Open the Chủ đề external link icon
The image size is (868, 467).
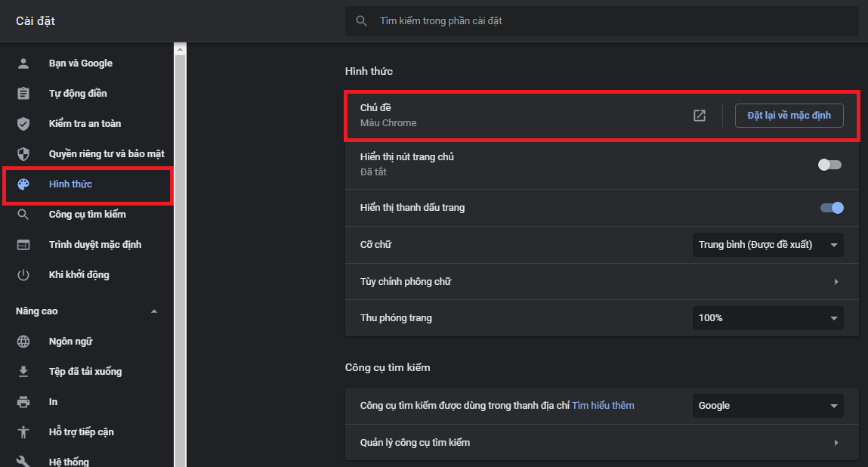click(x=699, y=115)
